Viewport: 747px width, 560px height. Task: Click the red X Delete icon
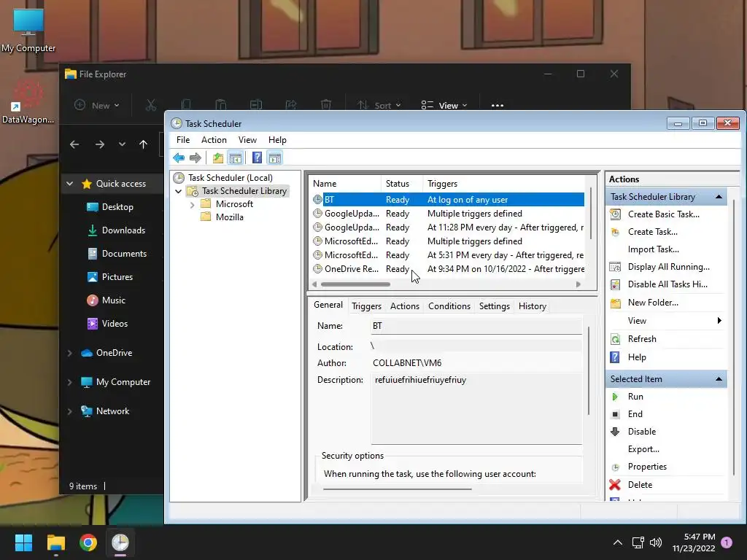point(615,485)
